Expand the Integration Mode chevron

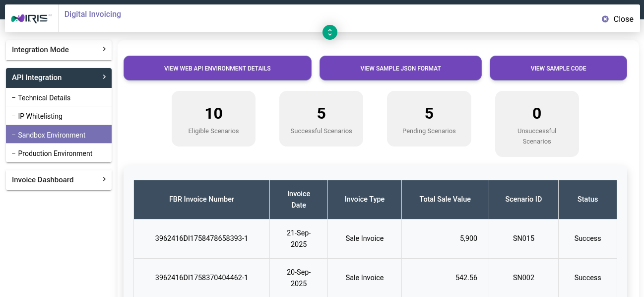tap(104, 49)
